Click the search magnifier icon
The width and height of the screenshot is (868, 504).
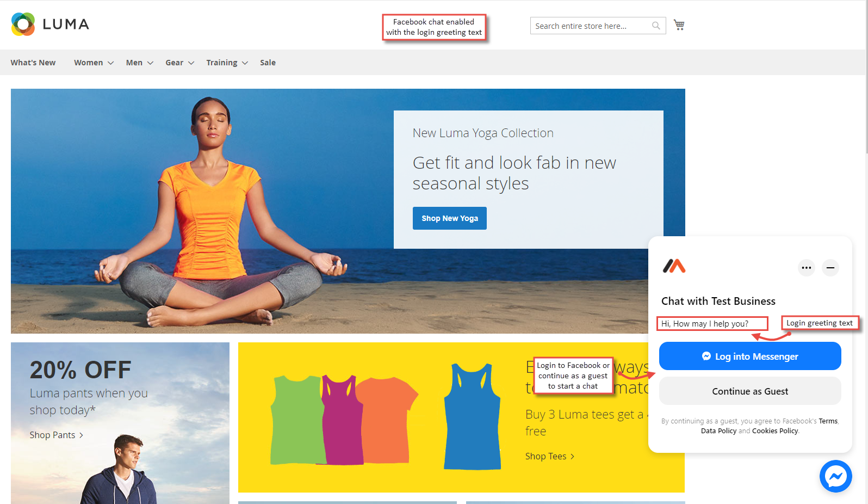pos(656,26)
